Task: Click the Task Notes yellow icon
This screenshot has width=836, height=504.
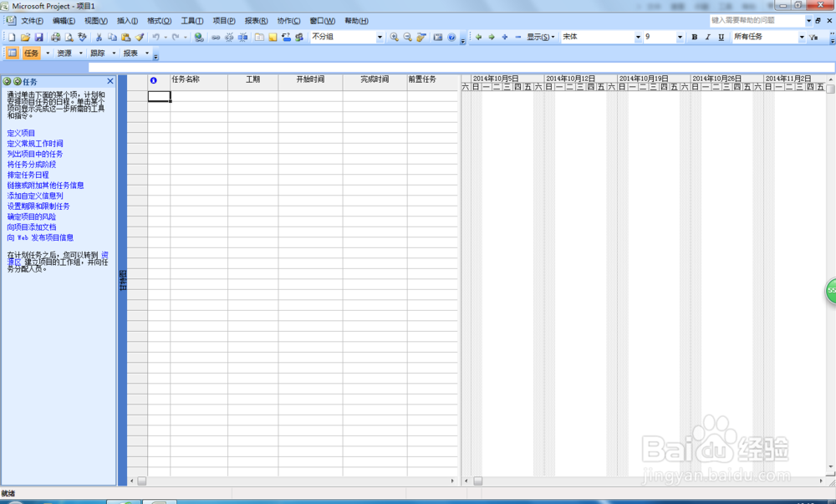Action: (273, 38)
